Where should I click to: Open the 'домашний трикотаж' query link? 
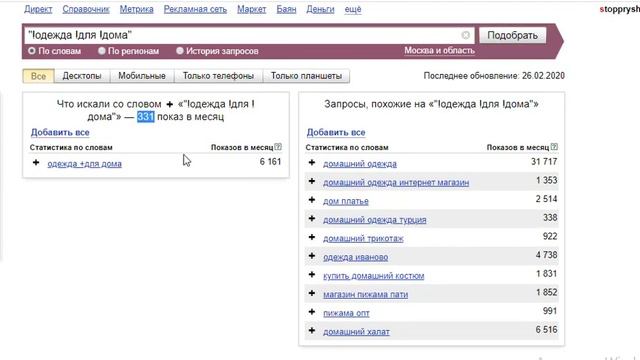[x=363, y=239]
